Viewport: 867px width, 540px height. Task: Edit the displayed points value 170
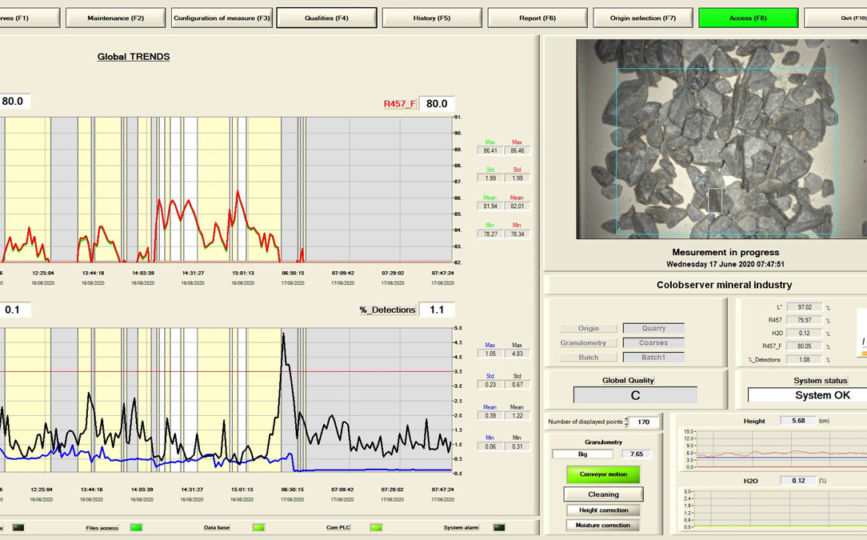(644, 422)
